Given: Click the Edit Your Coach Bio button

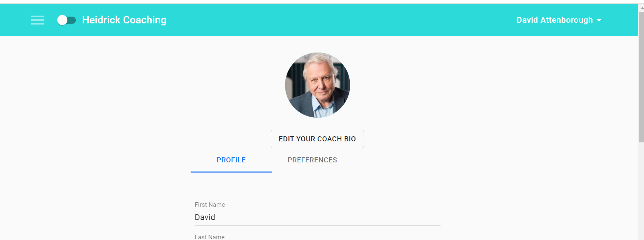Looking at the screenshot, I should 317,139.
